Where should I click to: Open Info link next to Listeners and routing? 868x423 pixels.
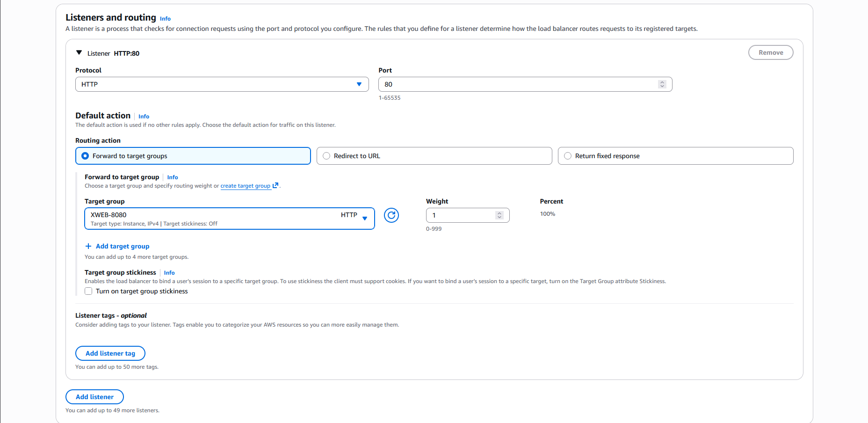[x=165, y=19]
